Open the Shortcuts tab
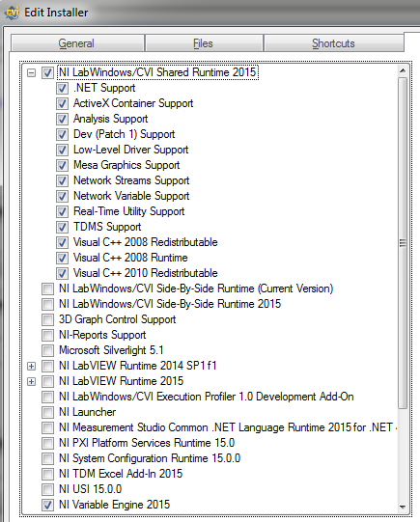This screenshot has height=522, width=420. click(x=334, y=43)
